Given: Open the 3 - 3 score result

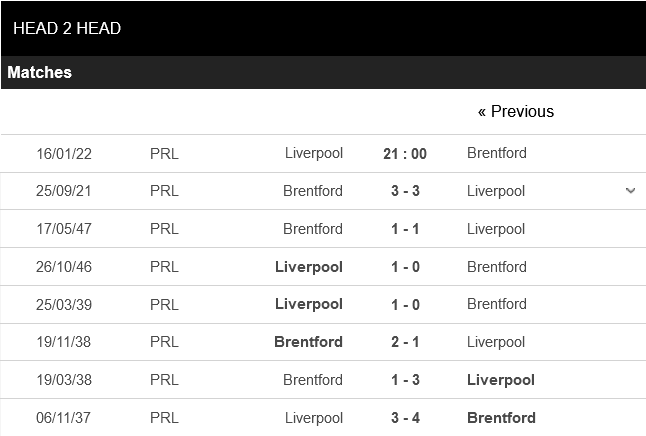Looking at the screenshot, I should pos(405,191).
